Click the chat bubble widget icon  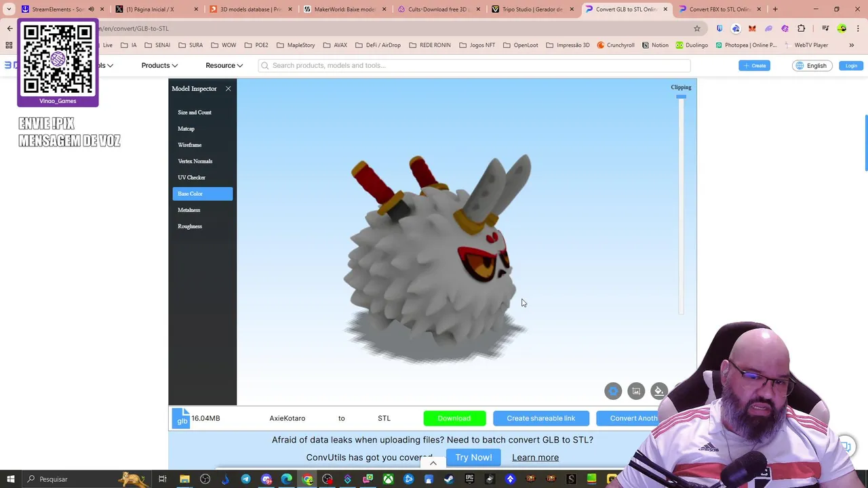[845, 446]
